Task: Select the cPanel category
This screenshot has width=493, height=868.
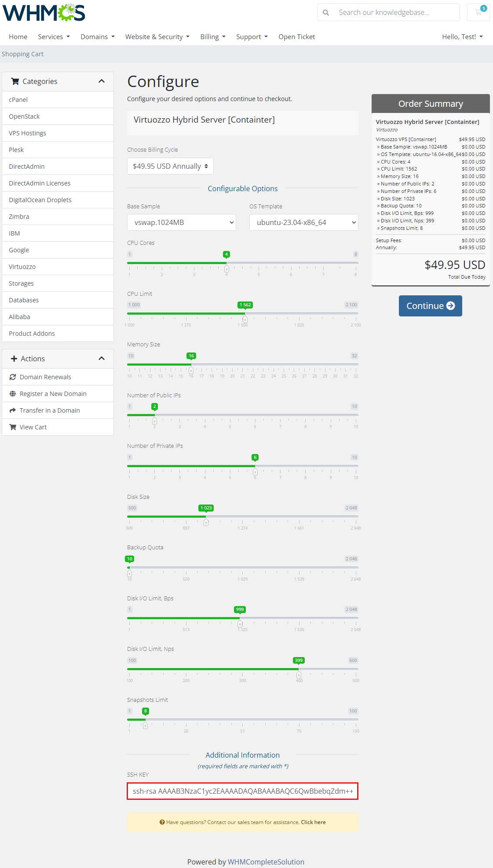Action: (x=58, y=100)
